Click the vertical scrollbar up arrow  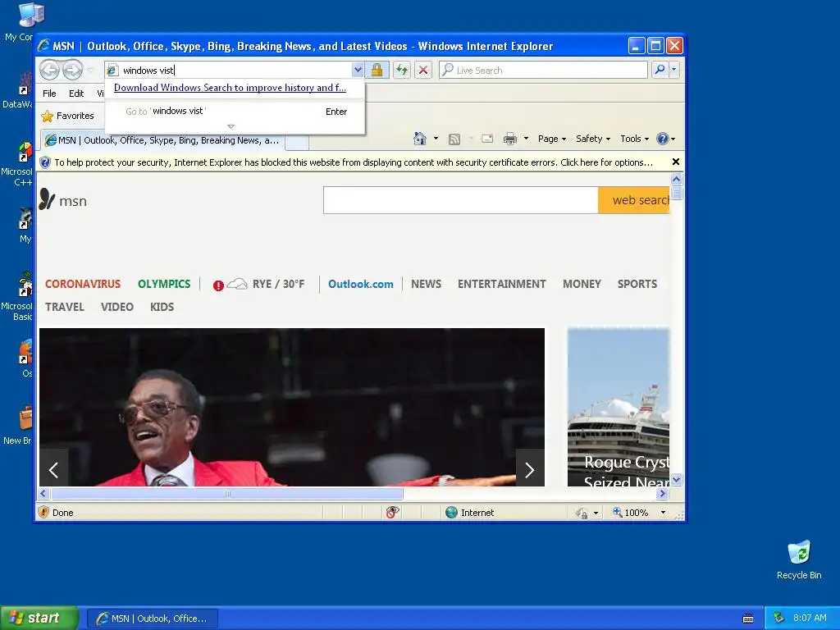(676, 179)
